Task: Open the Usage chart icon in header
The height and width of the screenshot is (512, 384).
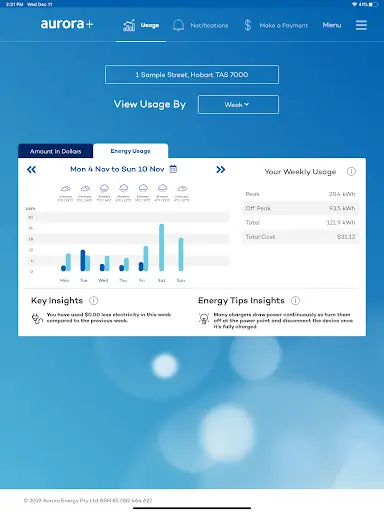Action: pos(129,25)
